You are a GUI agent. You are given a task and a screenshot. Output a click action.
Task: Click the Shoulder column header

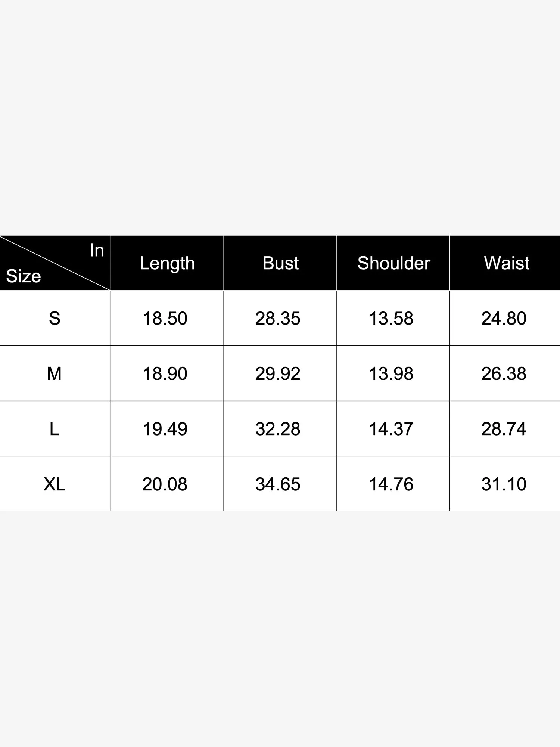click(x=393, y=263)
